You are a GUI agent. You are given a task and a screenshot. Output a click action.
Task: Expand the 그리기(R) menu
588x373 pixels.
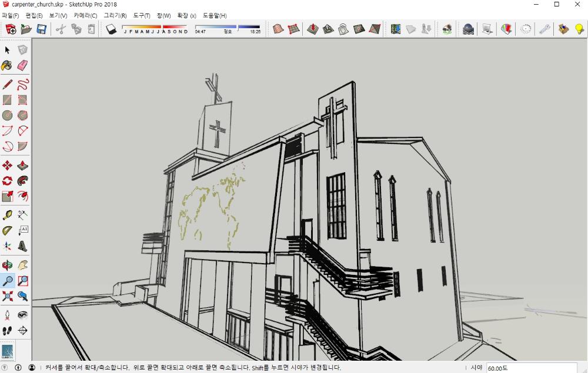pos(115,15)
